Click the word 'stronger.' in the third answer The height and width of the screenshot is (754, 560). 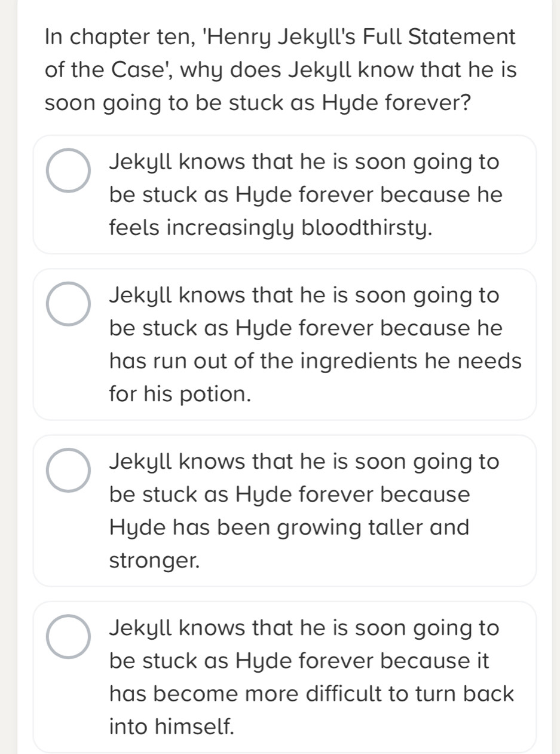[x=154, y=561]
